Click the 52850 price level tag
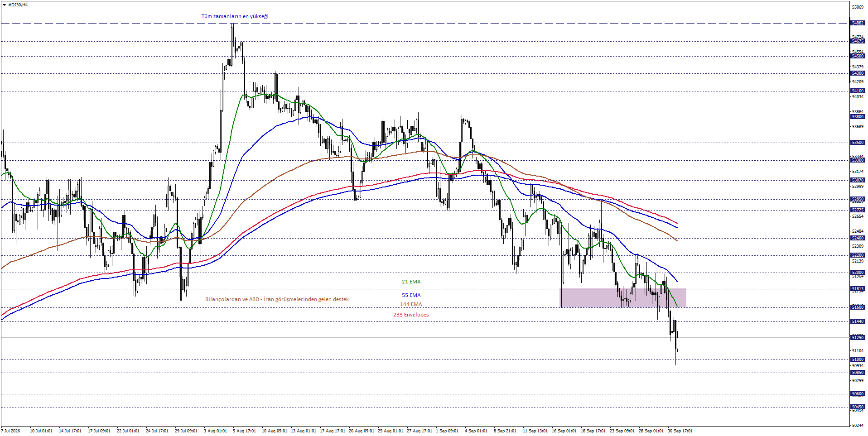This screenshot has height=436, width=868. (x=858, y=199)
